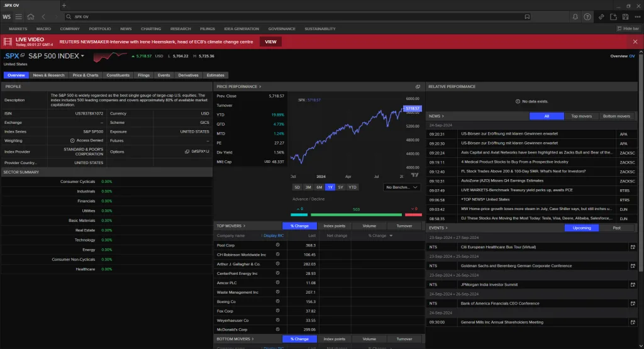Expand the NEWS section header

[x=436, y=116]
